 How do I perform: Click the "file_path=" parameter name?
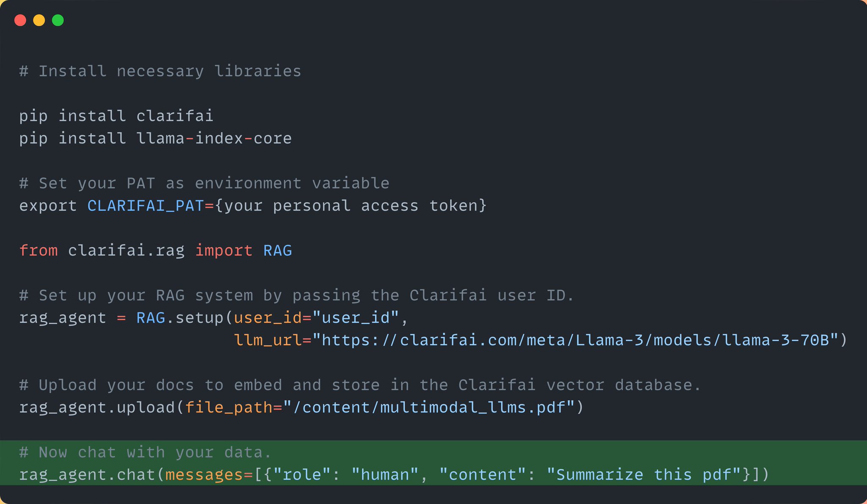(x=234, y=408)
